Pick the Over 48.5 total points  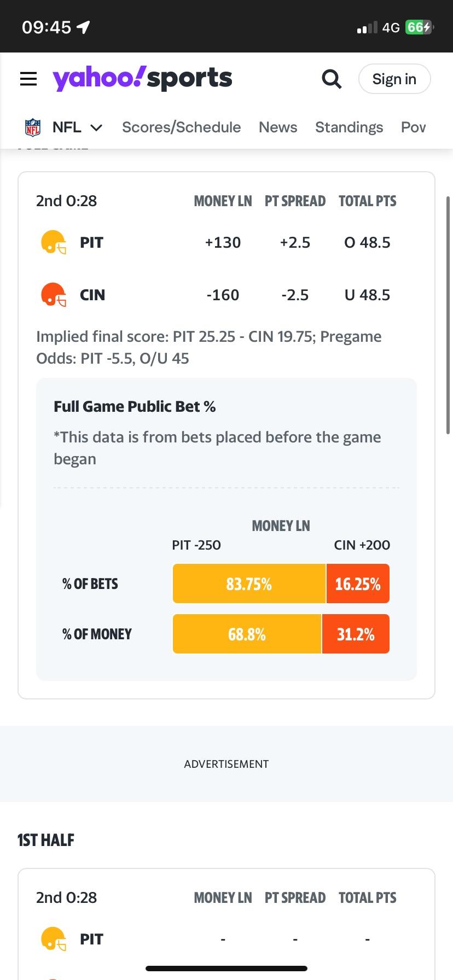point(367,242)
